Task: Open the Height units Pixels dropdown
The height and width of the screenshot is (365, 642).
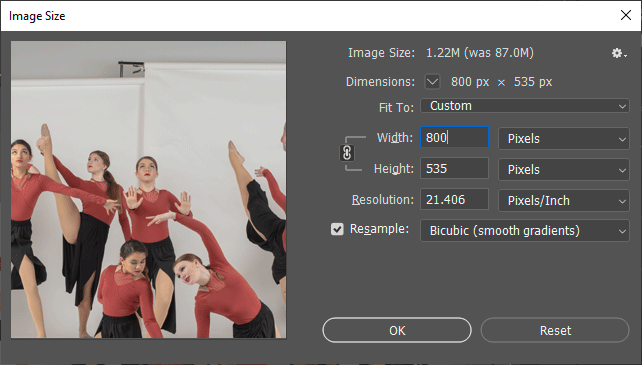Action: click(x=563, y=169)
